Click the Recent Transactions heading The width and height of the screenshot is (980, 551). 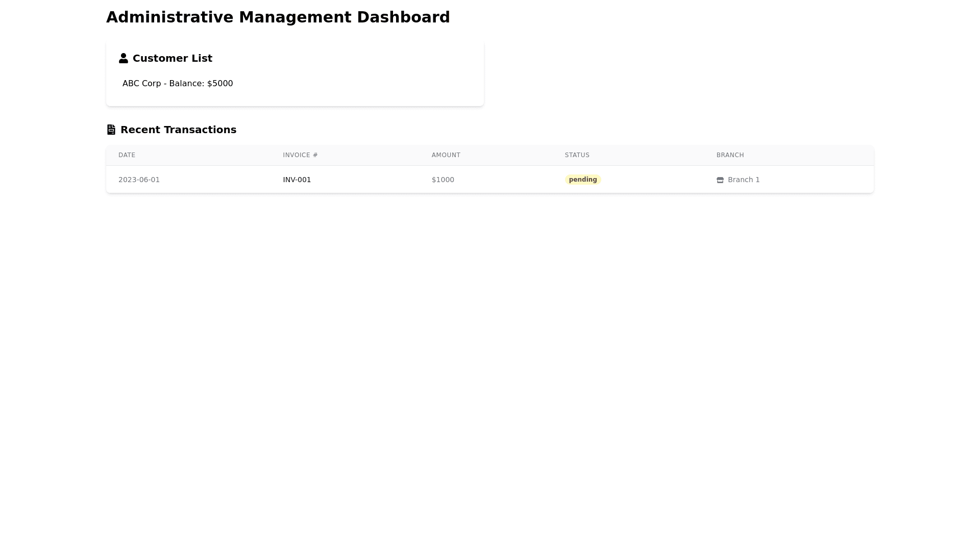pos(178,130)
